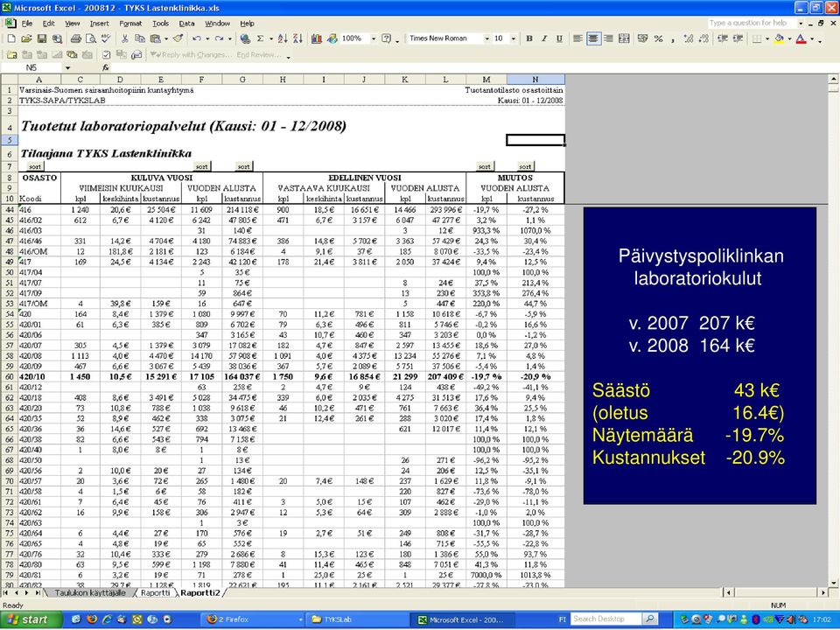
Task: Toggle Align Right
Action: (x=608, y=38)
